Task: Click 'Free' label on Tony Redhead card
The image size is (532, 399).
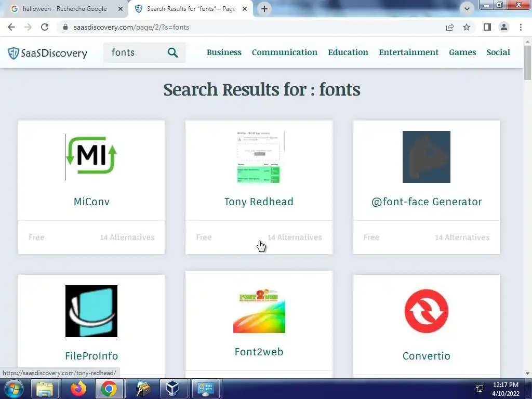Action: [204, 237]
